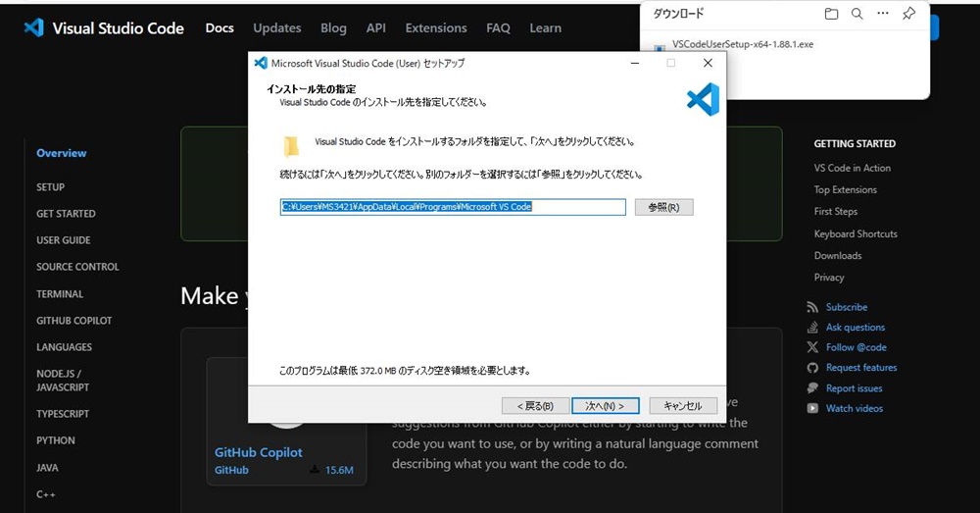The width and height of the screenshot is (980, 513).
Task: Open the Docs menu
Action: (220, 28)
